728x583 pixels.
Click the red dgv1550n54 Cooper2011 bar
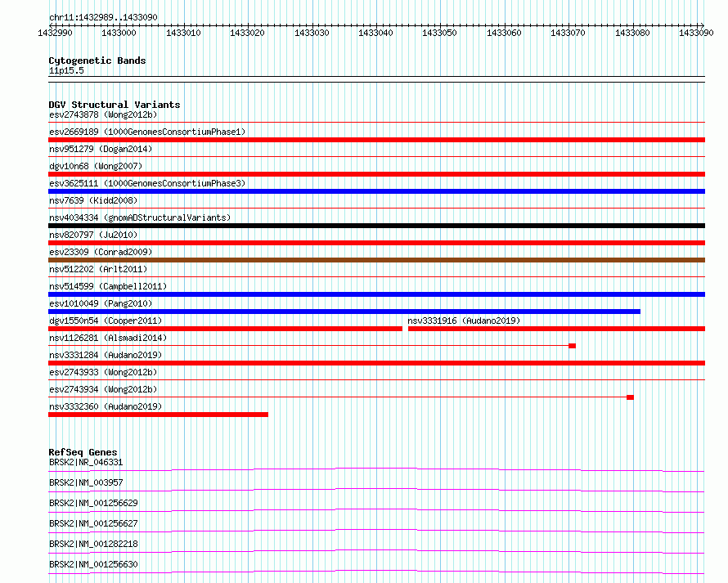pos(225,329)
